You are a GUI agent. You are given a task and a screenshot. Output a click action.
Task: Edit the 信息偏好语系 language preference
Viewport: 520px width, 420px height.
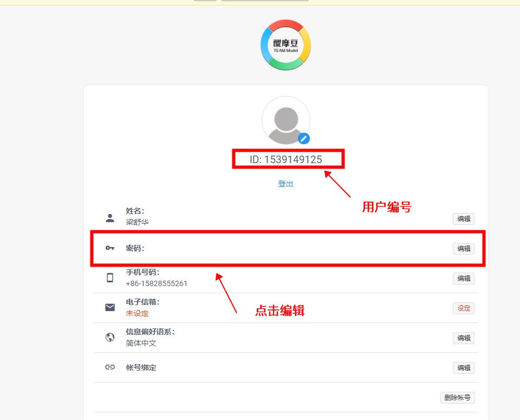point(464,338)
